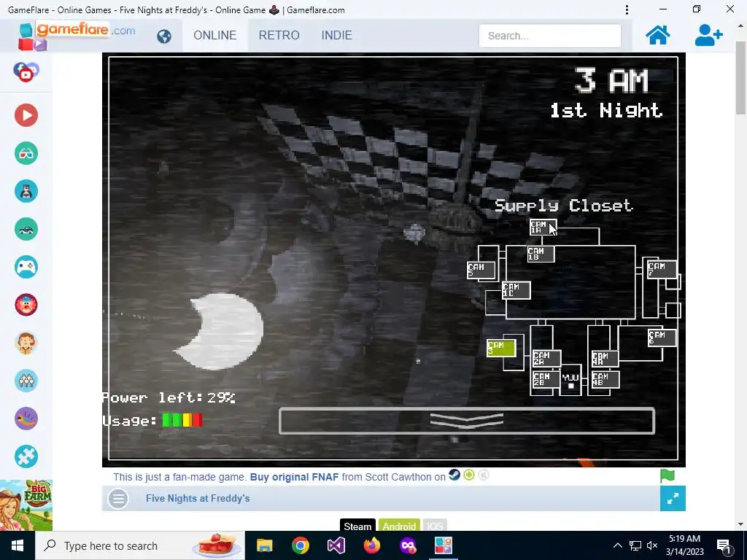Open the puzzle piece games category
This screenshot has height=560, width=747.
coord(26,456)
